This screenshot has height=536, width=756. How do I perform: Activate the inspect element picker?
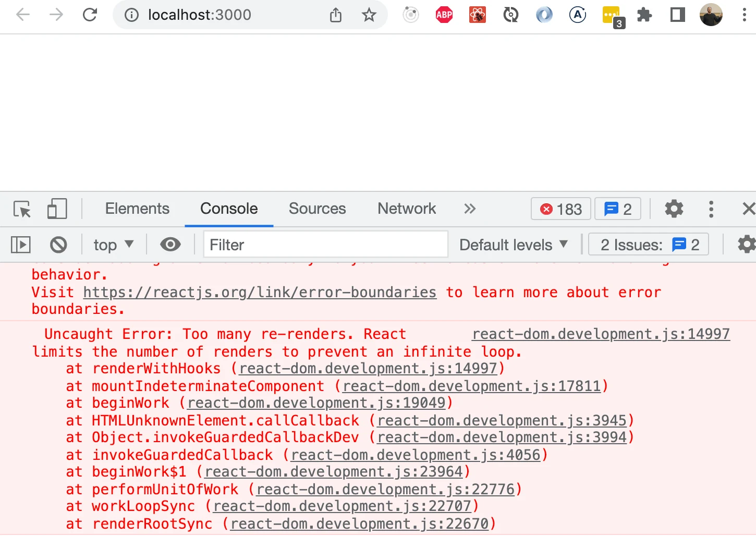pos(22,209)
